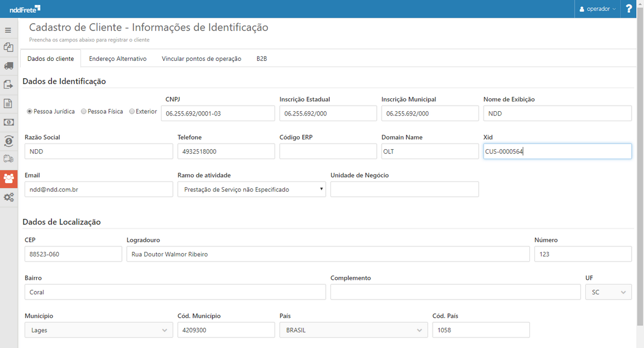Select the banknote/payments icon in sidebar
Image resolution: width=644 pixels, height=348 pixels.
pyautogui.click(x=8, y=122)
